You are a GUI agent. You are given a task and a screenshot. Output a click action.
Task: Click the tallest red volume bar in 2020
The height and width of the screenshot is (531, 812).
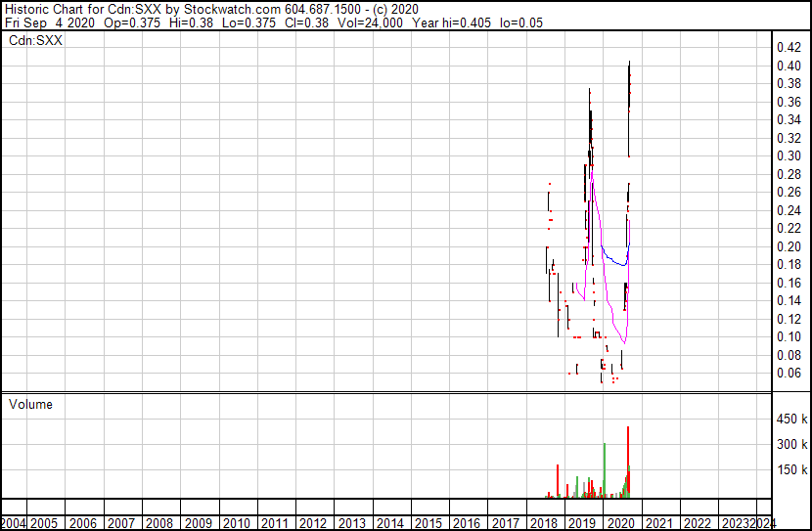(628, 463)
